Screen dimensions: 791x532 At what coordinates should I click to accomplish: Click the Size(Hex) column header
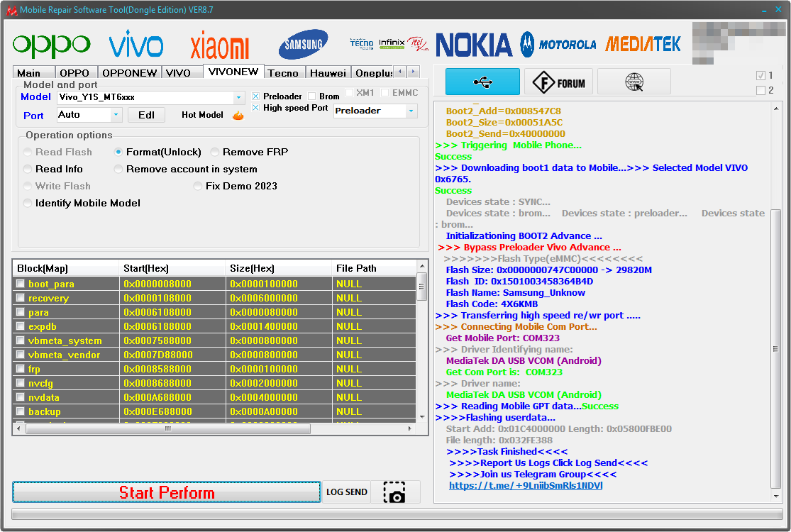279,268
